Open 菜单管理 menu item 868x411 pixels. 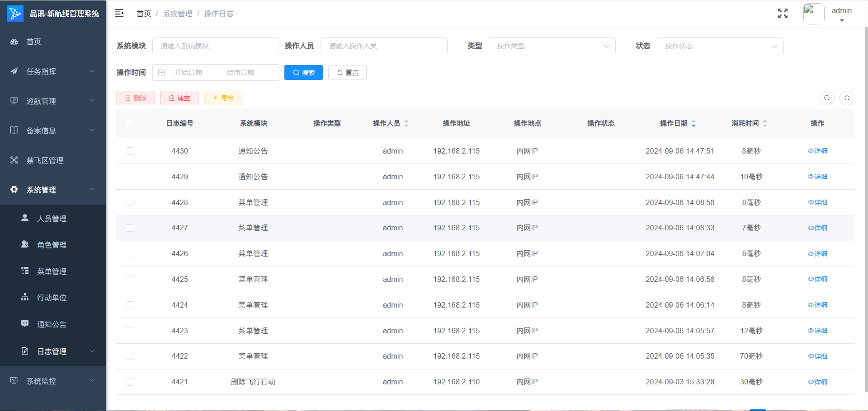(x=53, y=271)
